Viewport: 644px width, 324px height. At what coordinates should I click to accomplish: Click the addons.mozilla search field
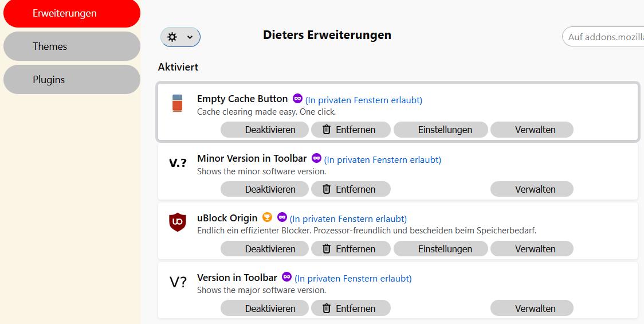604,37
